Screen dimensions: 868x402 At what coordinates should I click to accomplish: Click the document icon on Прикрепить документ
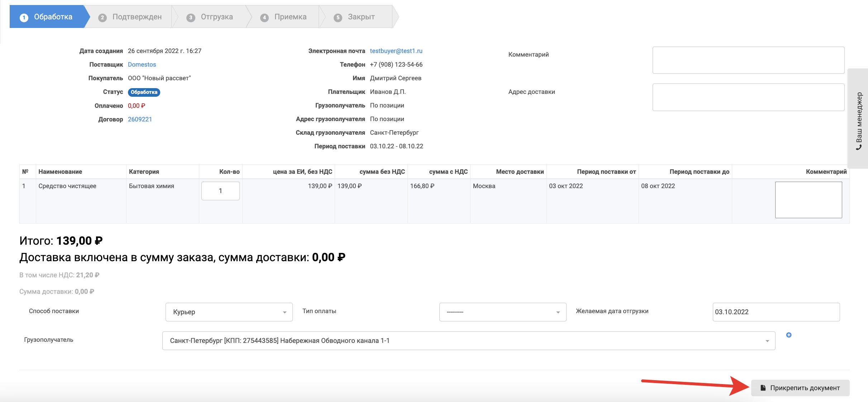pos(763,388)
